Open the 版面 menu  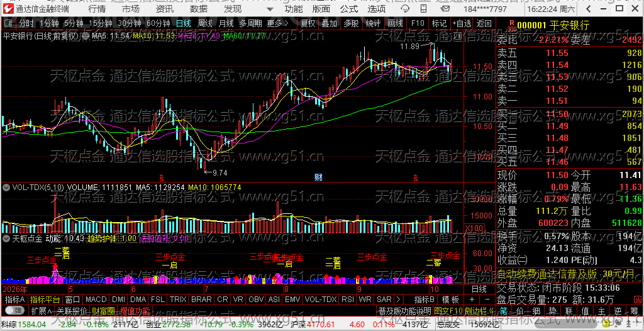tap(321, 9)
